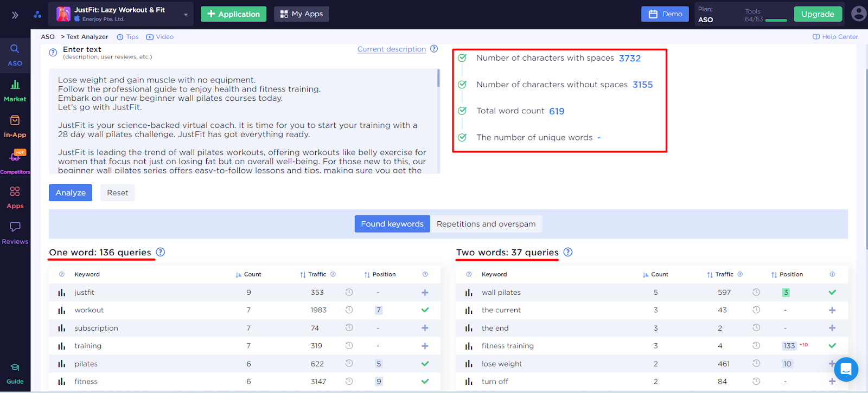Add training keyword with plus icon
868x393 pixels.
coord(425,346)
